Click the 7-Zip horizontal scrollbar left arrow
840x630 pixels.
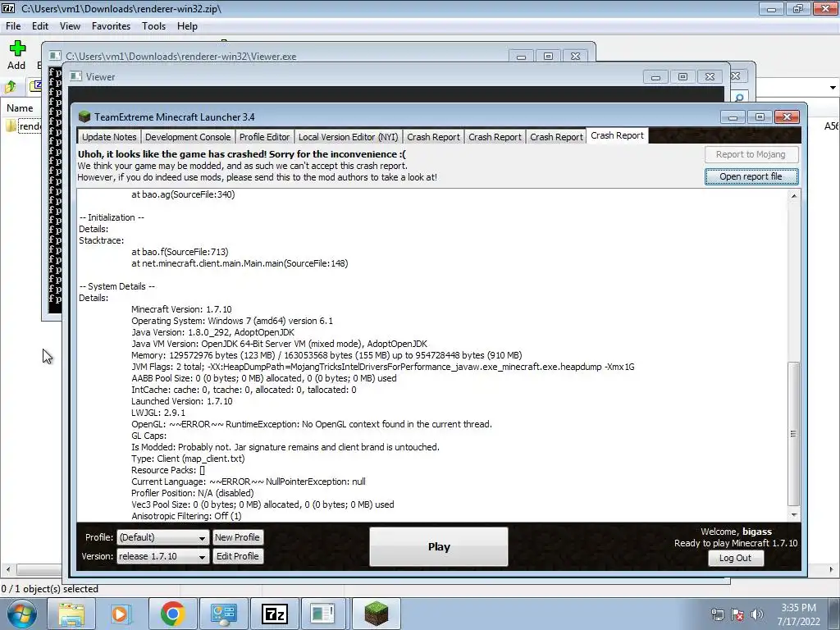point(7,569)
